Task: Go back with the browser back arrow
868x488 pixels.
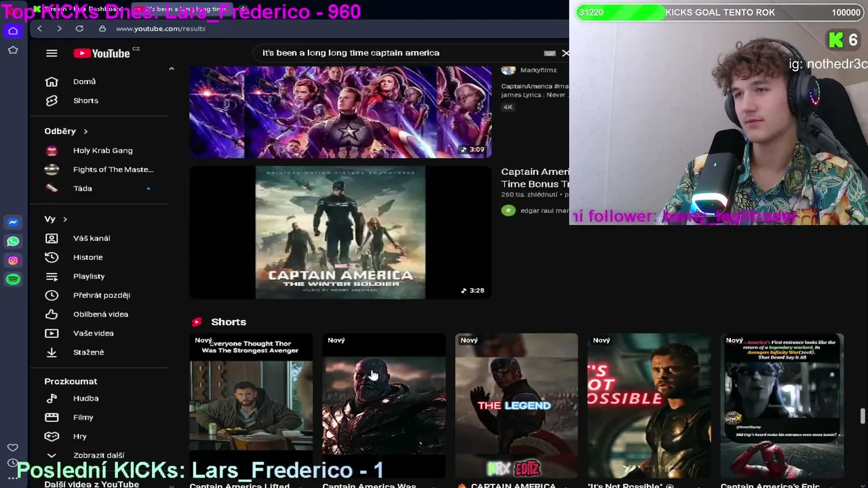Action: click(x=39, y=28)
